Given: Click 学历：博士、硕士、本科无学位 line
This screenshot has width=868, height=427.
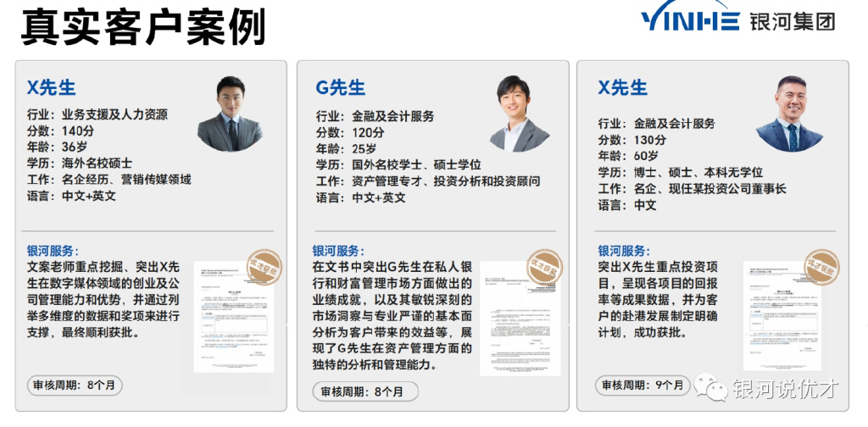Looking at the screenshot, I should (x=681, y=173).
